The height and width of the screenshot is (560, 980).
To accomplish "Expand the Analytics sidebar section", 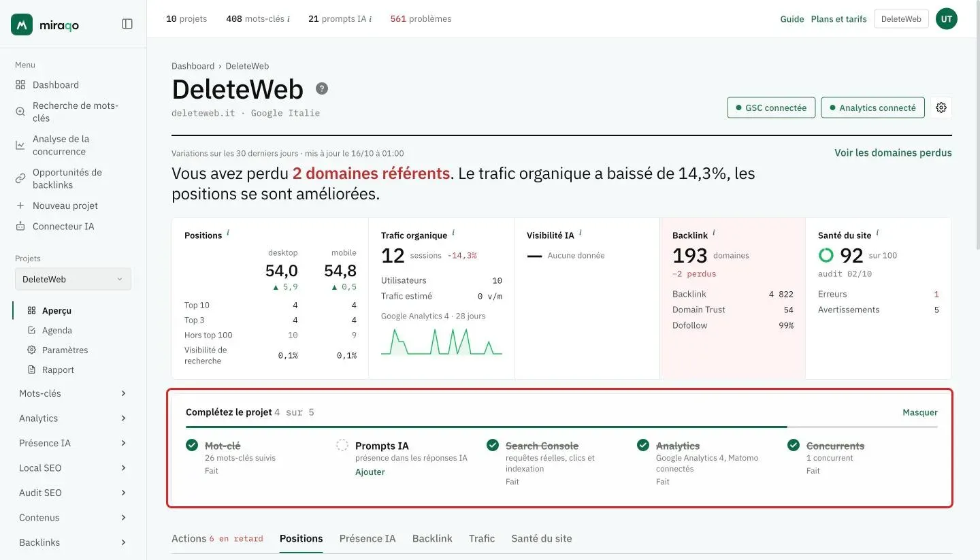I will [73, 418].
